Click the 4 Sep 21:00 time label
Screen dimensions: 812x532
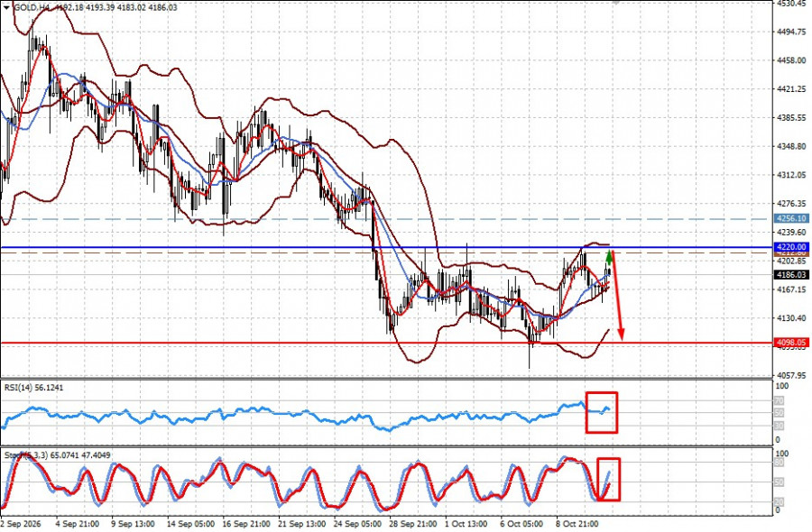tap(78, 524)
